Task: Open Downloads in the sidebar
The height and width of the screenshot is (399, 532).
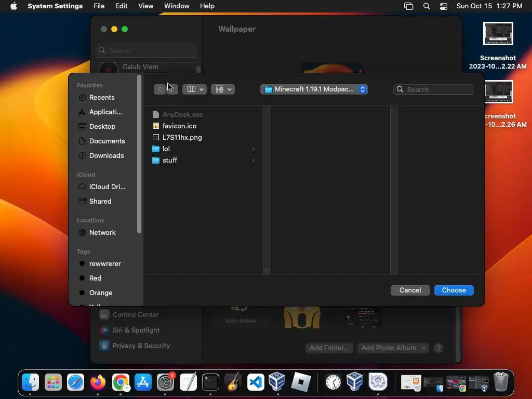Action: (x=106, y=156)
